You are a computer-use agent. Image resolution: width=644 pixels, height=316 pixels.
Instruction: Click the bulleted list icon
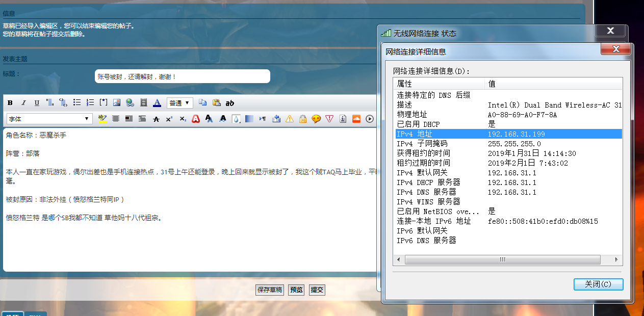point(77,103)
